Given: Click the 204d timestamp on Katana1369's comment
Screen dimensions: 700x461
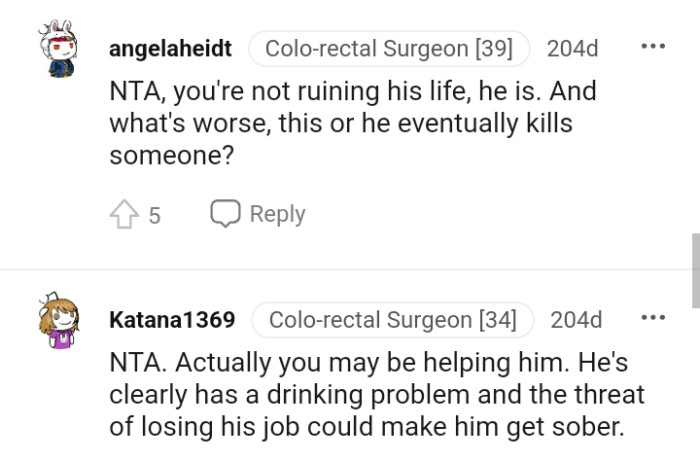Looking at the screenshot, I should tap(577, 320).
